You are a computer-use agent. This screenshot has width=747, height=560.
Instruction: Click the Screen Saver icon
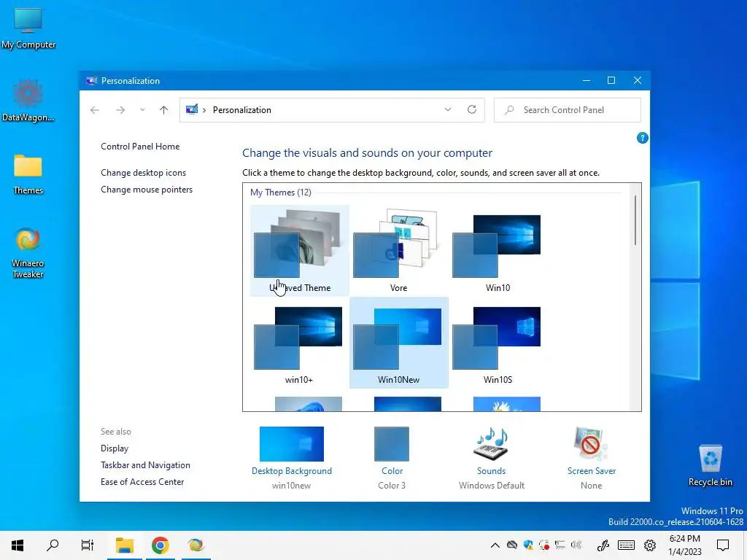tap(591, 444)
